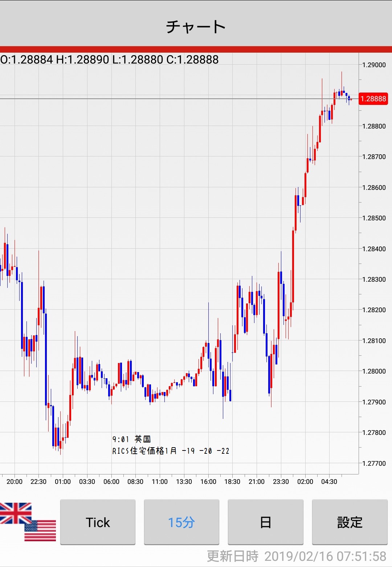
Task: Select the 15分 timeframe button
Action: coord(181,522)
